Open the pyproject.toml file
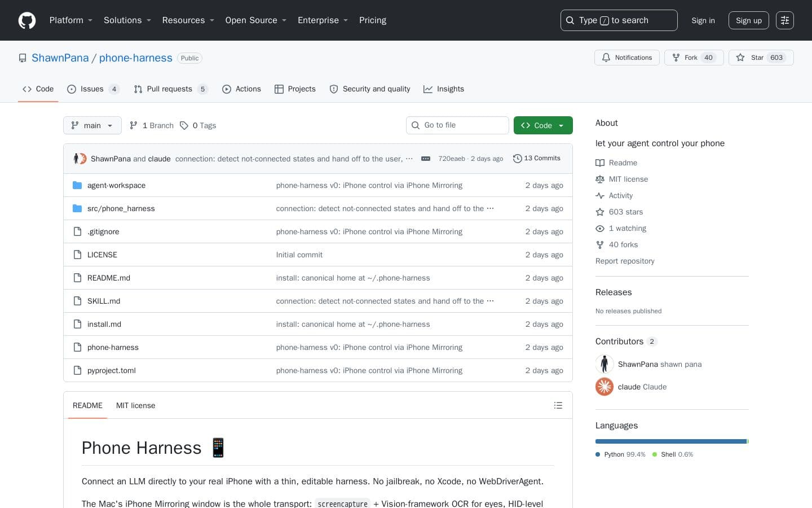This screenshot has width=812, height=508. click(112, 370)
